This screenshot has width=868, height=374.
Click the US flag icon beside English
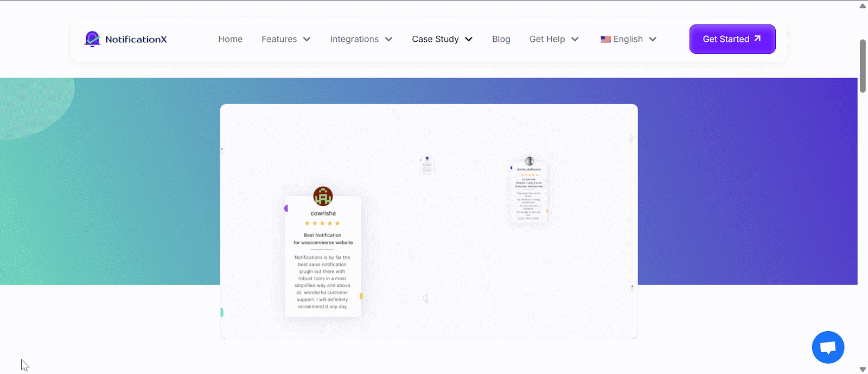pyautogui.click(x=605, y=40)
